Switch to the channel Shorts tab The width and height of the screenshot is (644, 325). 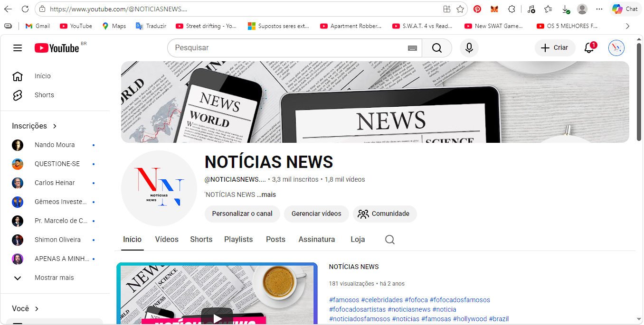click(201, 240)
